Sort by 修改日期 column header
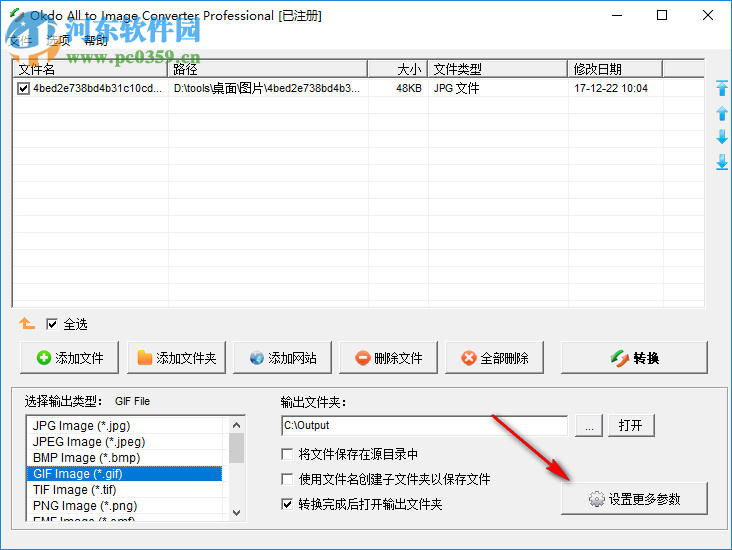Screen dimensions: 732x550 (x=615, y=69)
